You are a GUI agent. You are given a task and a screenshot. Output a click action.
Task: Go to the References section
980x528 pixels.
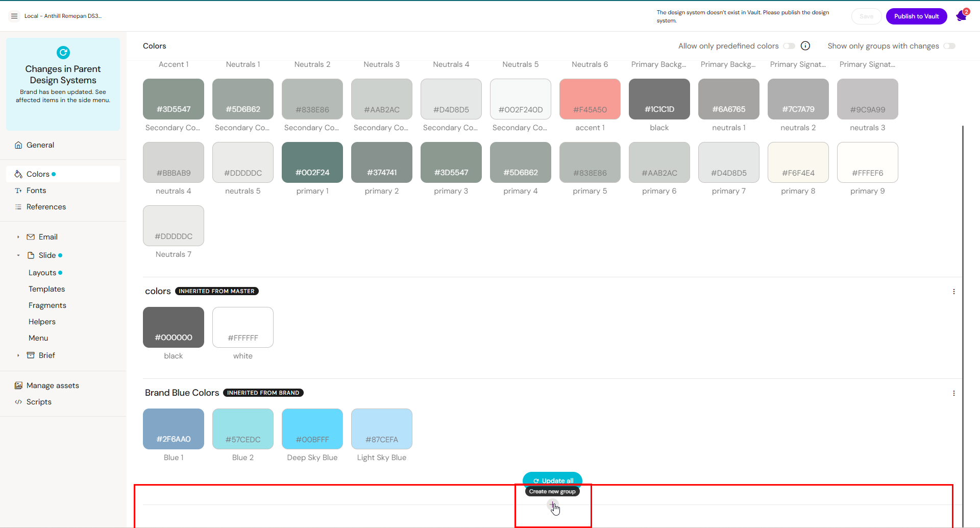tap(46, 207)
